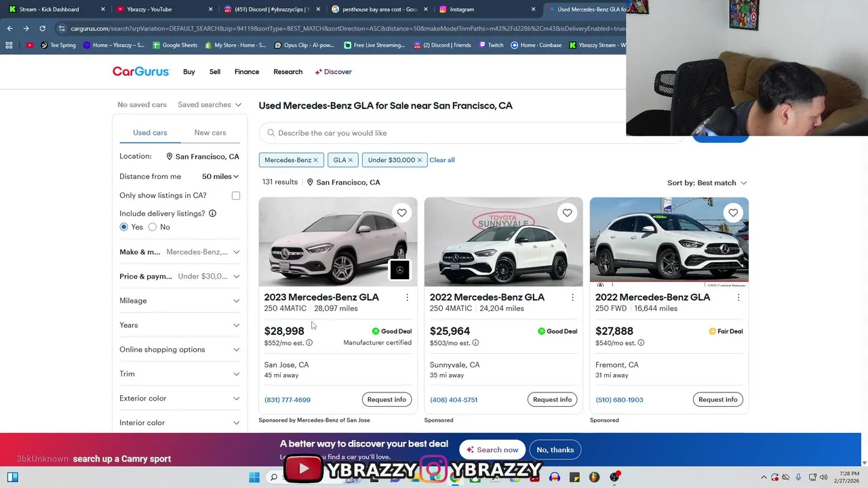The height and width of the screenshot is (488, 868).
Task: Open Task View on the taskbar
Action: (x=12, y=477)
